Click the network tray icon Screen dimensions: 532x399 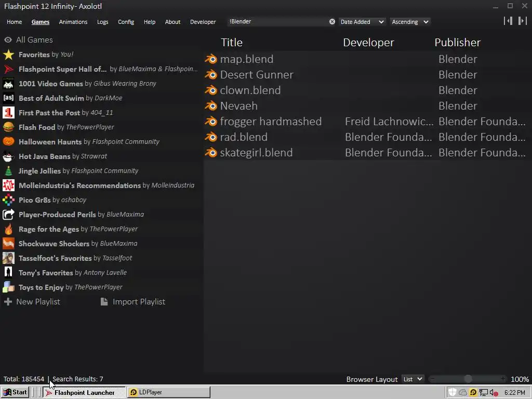tap(484, 393)
